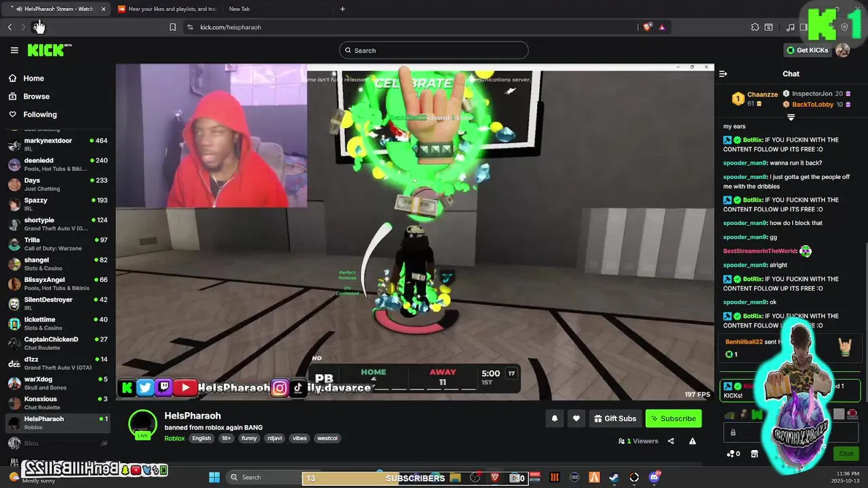Open the browser extensions puzzle icon

(755, 27)
